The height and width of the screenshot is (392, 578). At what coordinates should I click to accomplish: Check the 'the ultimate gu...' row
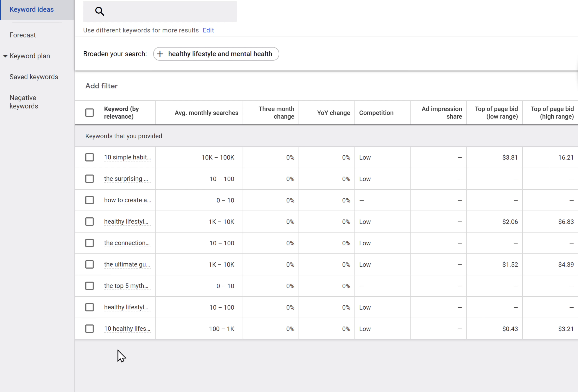89,264
